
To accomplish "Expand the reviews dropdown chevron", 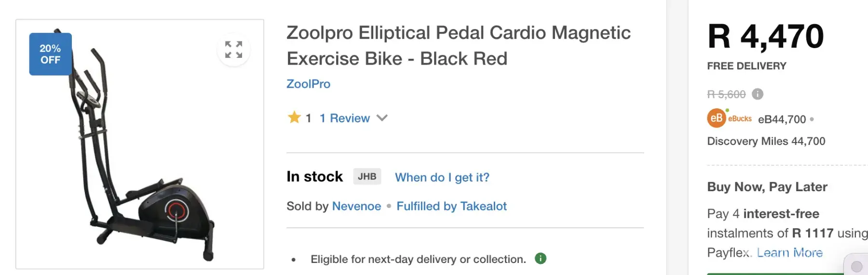I will [382, 118].
